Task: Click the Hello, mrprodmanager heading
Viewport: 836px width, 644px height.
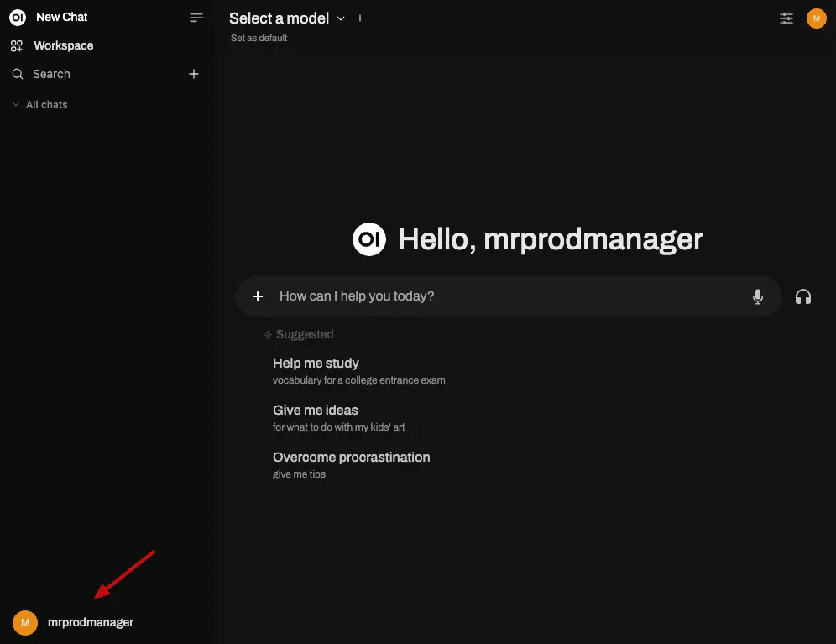Action: tap(551, 239)
